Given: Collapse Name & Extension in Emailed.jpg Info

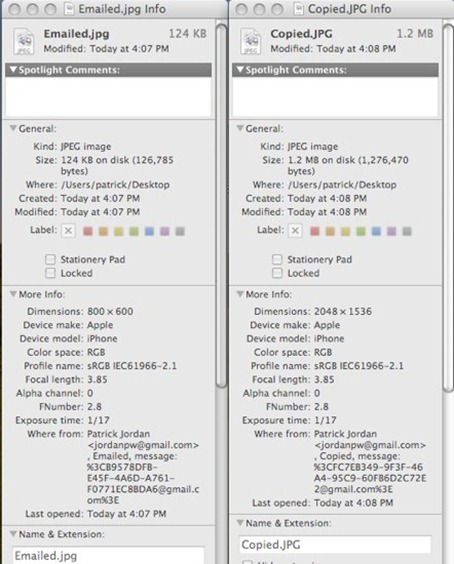Looking at the screenshot, I should point(13,534).
